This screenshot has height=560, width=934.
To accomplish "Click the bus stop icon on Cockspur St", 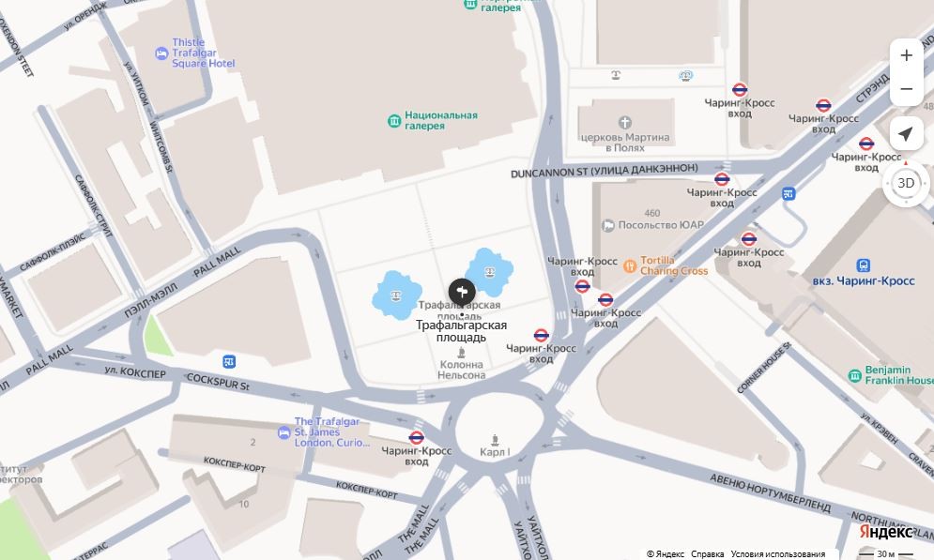I will [x=229, y=361].
